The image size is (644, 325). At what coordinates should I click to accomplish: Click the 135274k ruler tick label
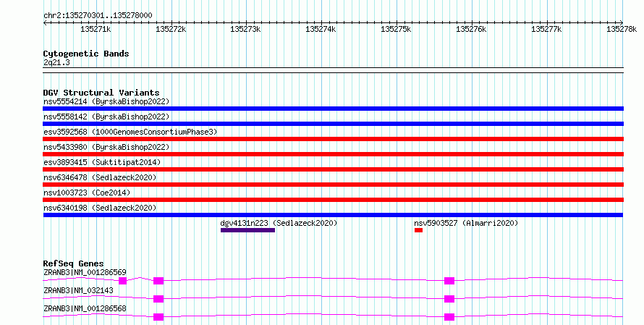321,30
